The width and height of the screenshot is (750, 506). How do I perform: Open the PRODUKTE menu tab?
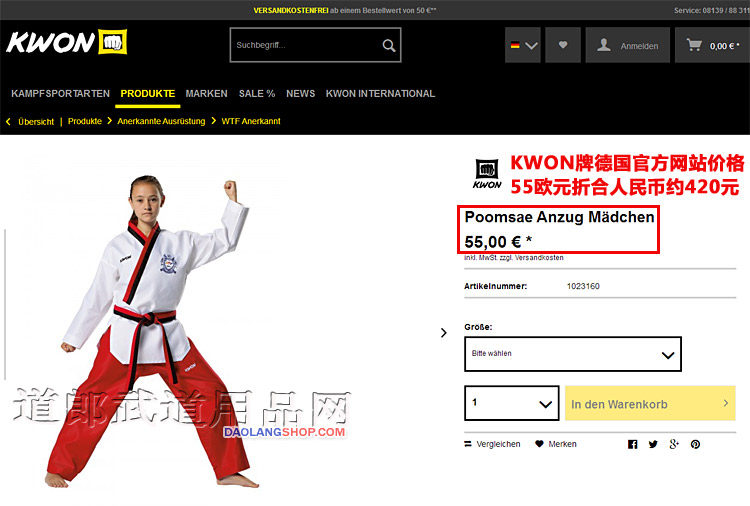click(147, 94)
